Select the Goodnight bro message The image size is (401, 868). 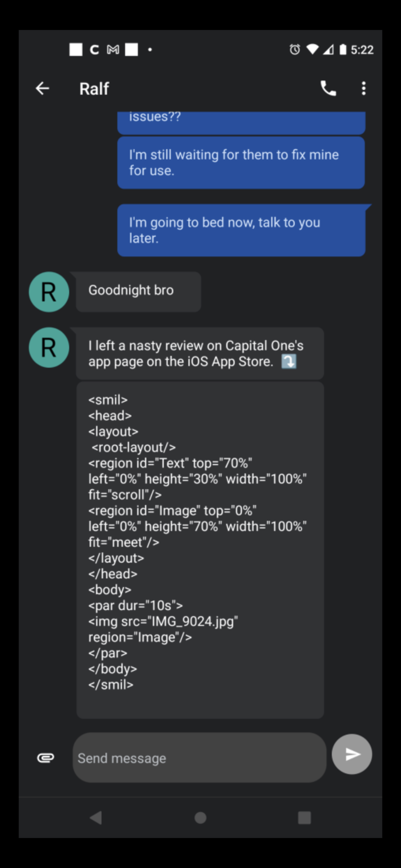coord(138,291)
